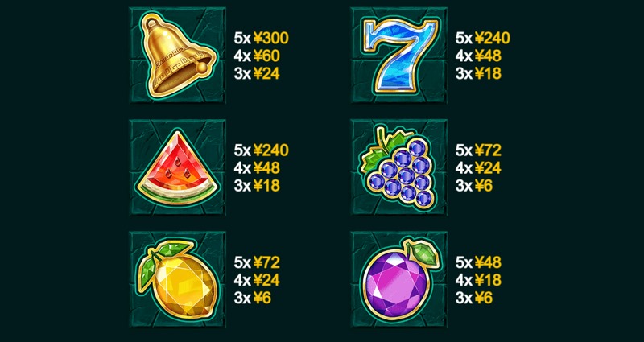Viewport: 644px width, 342px height.
Task: Click the grapes' 3x ¥6 payout
Action: (x=473, y=186)
